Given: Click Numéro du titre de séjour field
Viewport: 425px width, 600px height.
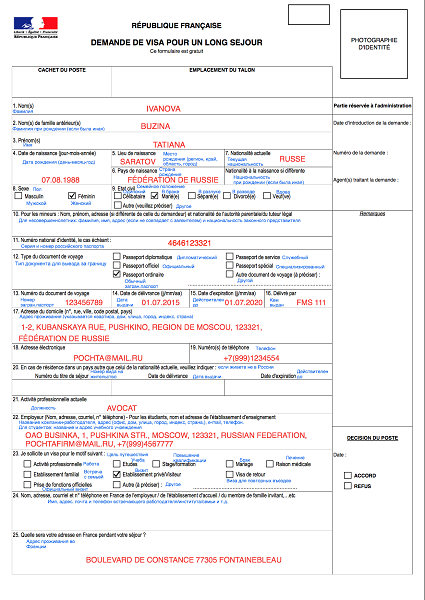Looking at the screenshot, I should (x=62, y=388).
